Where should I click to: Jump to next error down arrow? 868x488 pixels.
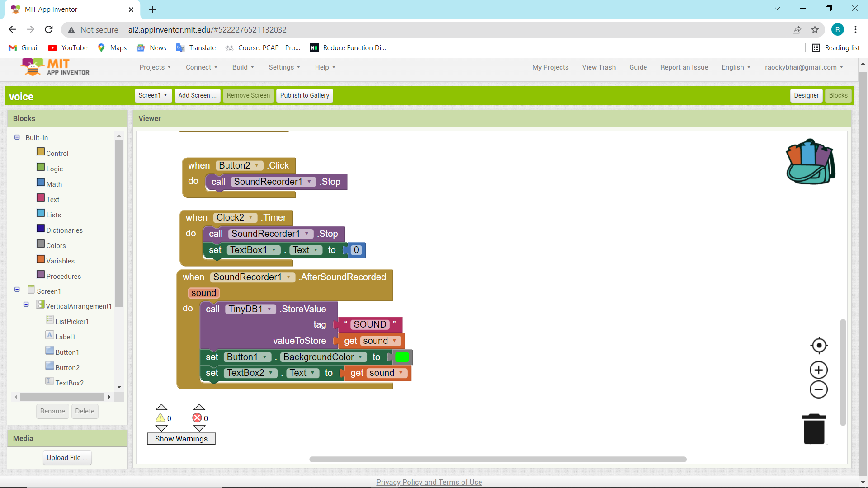point(199,428)
